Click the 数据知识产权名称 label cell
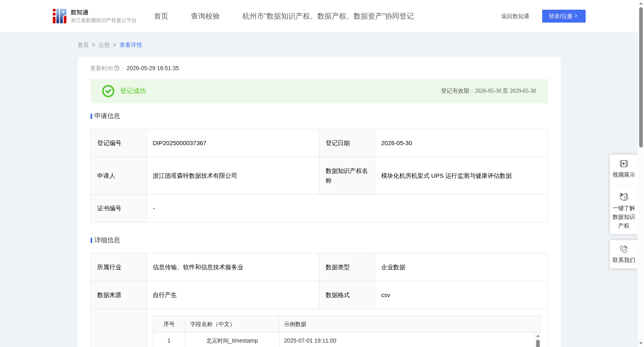Viewport: 644px width, 347px height. [347, 176]
